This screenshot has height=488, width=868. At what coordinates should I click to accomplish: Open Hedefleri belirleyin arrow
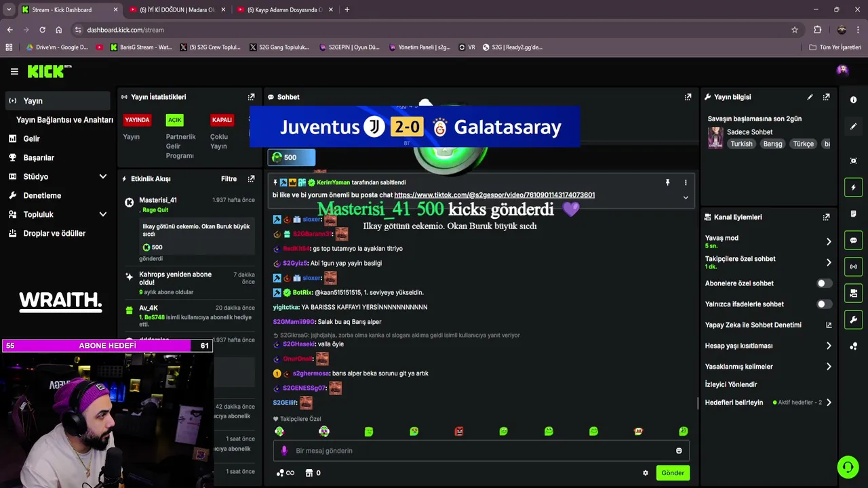829,403
